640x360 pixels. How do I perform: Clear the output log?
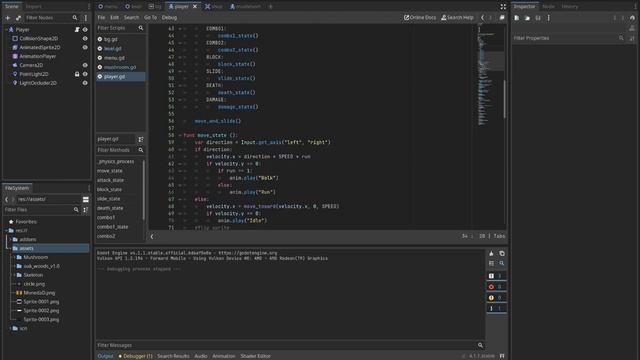click(x=491, y=253)
